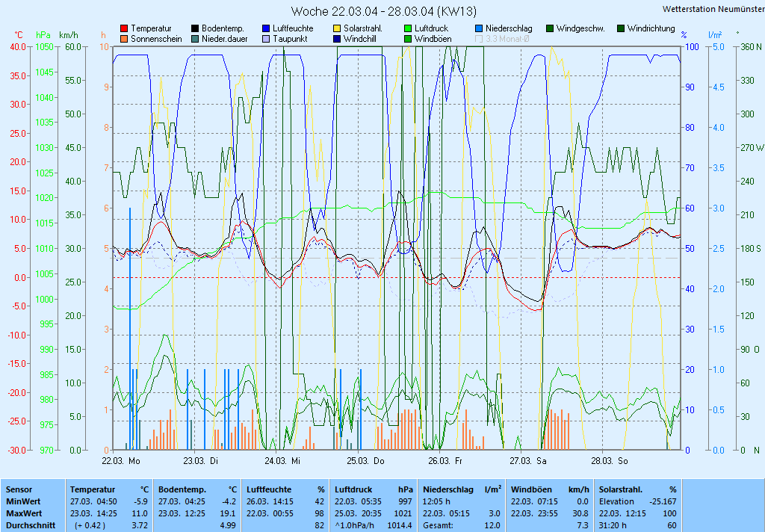Click the temperature minimum value -5.9

click(x=140, y=502)
